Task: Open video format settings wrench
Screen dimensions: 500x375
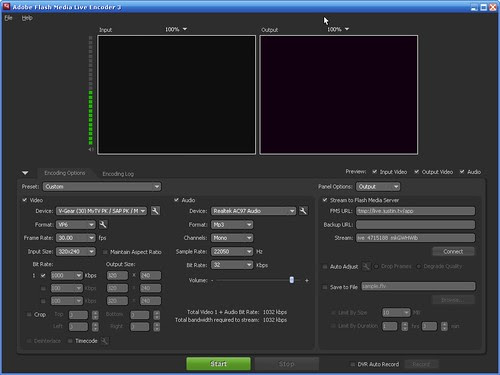Action: tap(103, 224)
